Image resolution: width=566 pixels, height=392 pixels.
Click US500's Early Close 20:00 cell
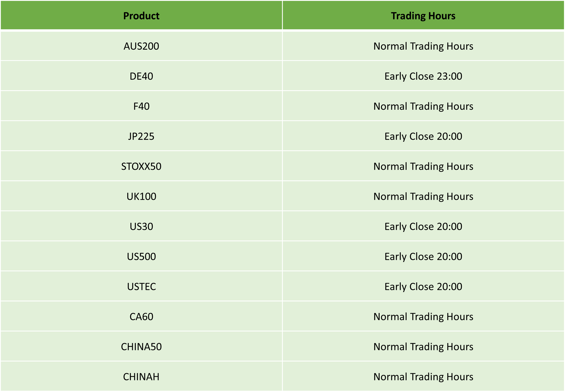click(423, 256)
